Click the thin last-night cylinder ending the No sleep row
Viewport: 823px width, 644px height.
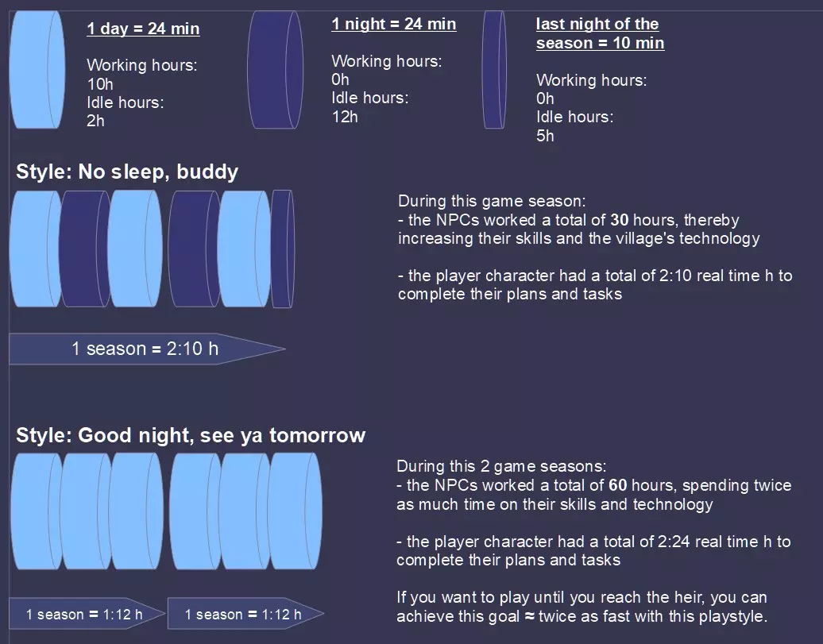tap(282, 249)
